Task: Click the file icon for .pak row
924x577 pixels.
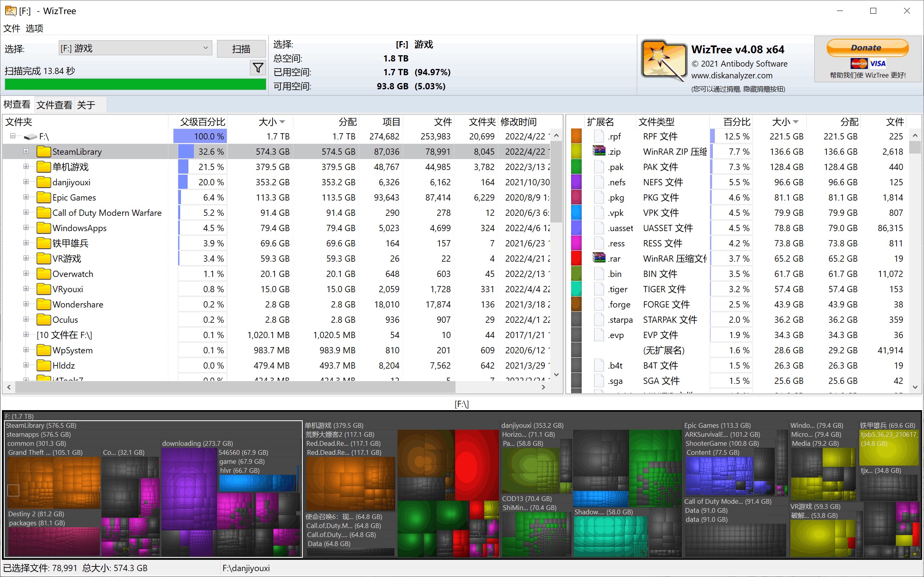Action: pos(599,167)
